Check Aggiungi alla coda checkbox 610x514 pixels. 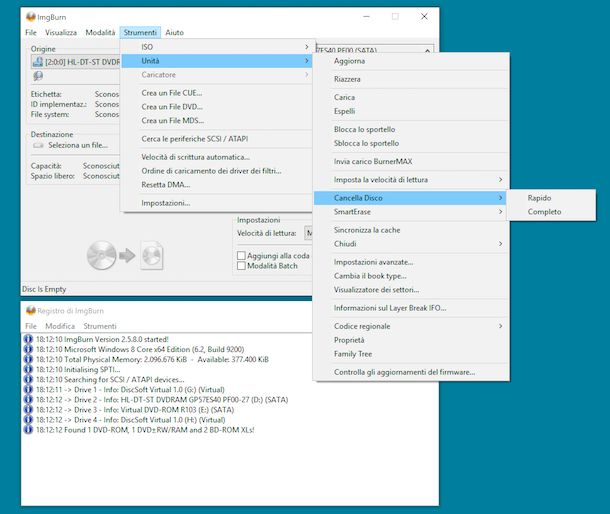(241, 256)
